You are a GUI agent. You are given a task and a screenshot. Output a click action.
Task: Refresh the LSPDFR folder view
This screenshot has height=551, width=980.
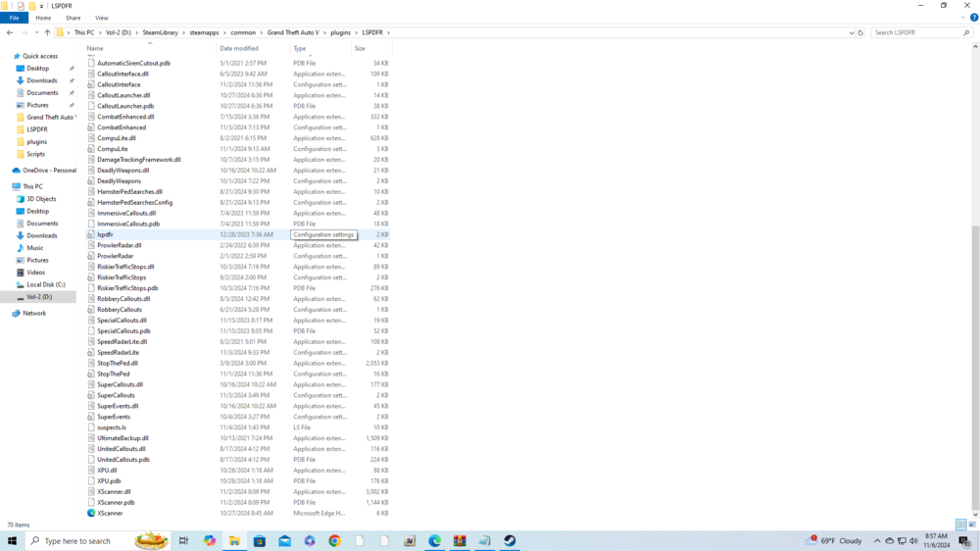860,32
